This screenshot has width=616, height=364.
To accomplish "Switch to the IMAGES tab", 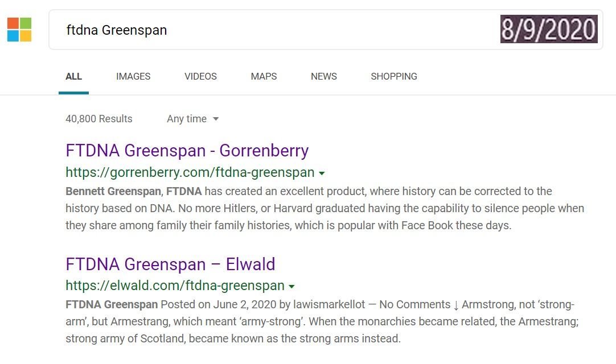I will (133, 76).
